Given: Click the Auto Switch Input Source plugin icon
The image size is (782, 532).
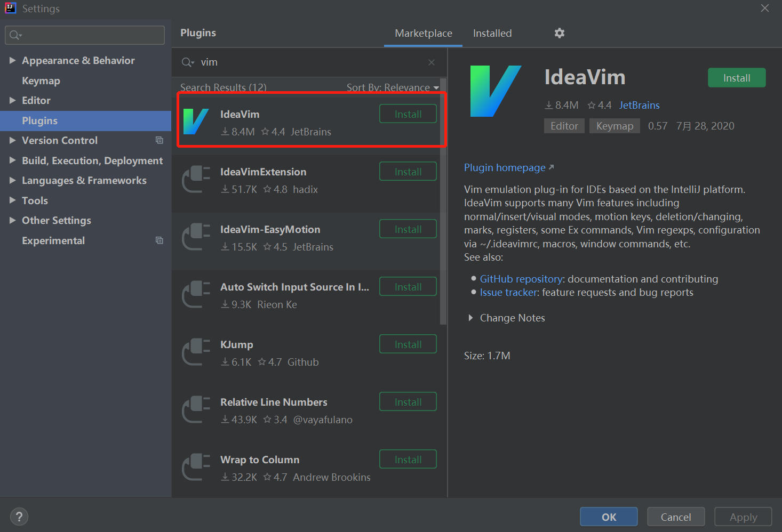Looking at the screenshot, I should point(196,294).
